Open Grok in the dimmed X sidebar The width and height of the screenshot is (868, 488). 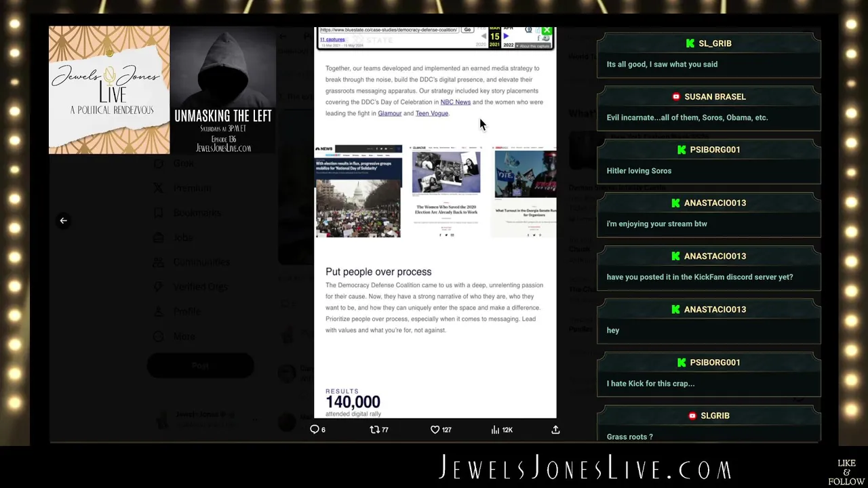184,163
